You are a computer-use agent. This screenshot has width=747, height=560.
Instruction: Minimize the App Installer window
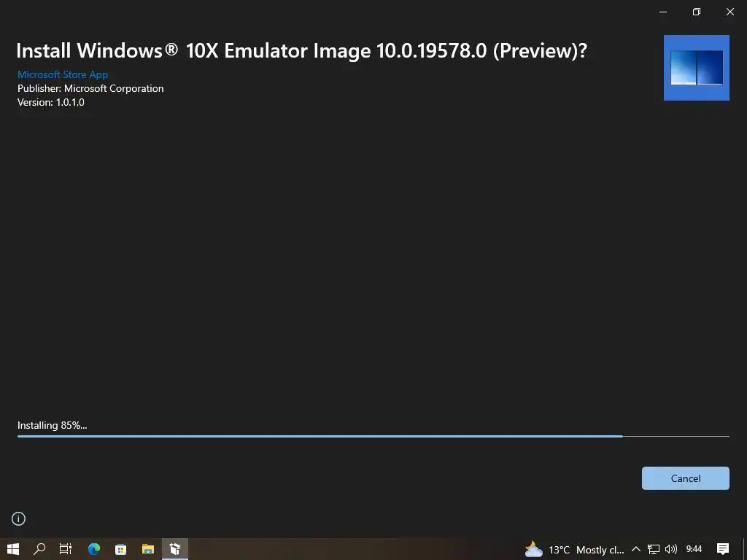pos(662,12)
